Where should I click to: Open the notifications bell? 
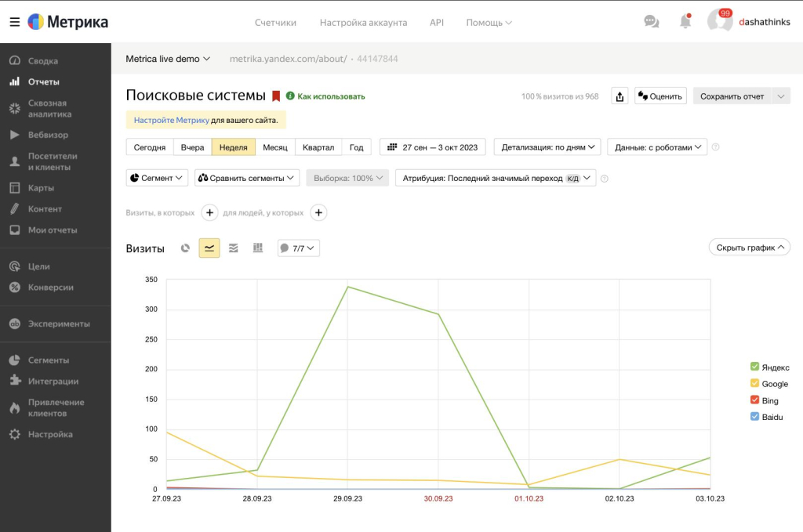pyautogui.click(x=685, y=22)
